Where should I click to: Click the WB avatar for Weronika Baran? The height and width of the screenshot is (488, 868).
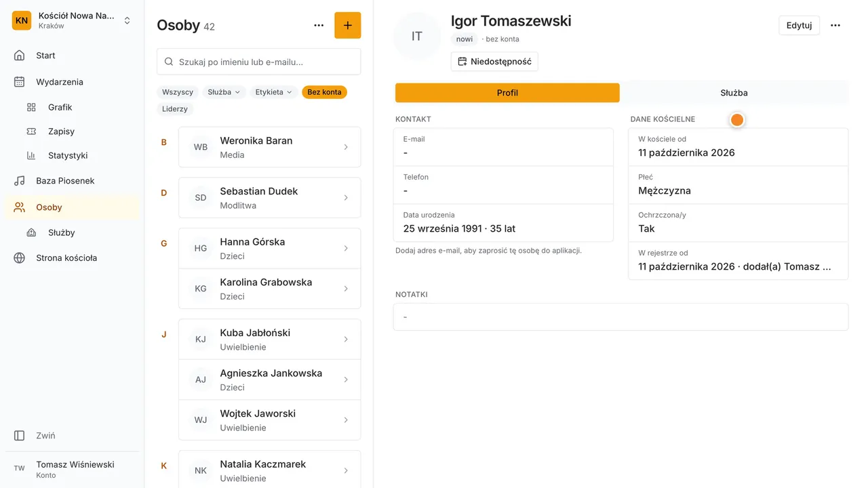point(201,147)
